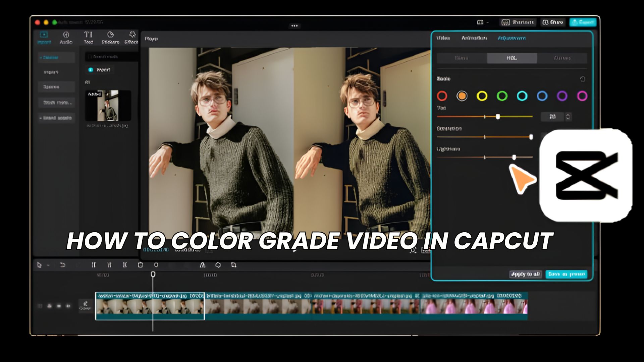Choose the Select pointer tool in the timeline toolbar
Screen dimensions: 644x362
[x=40, y=265]
